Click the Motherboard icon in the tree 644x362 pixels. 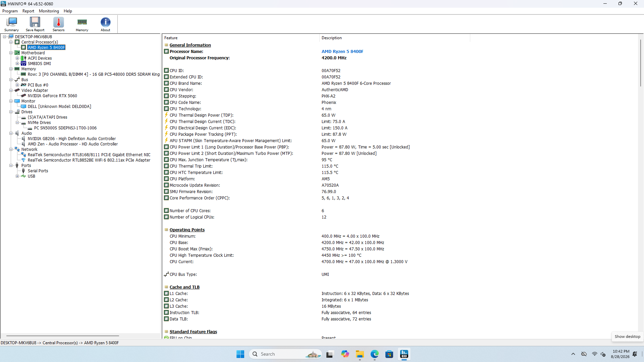[17, 53]
